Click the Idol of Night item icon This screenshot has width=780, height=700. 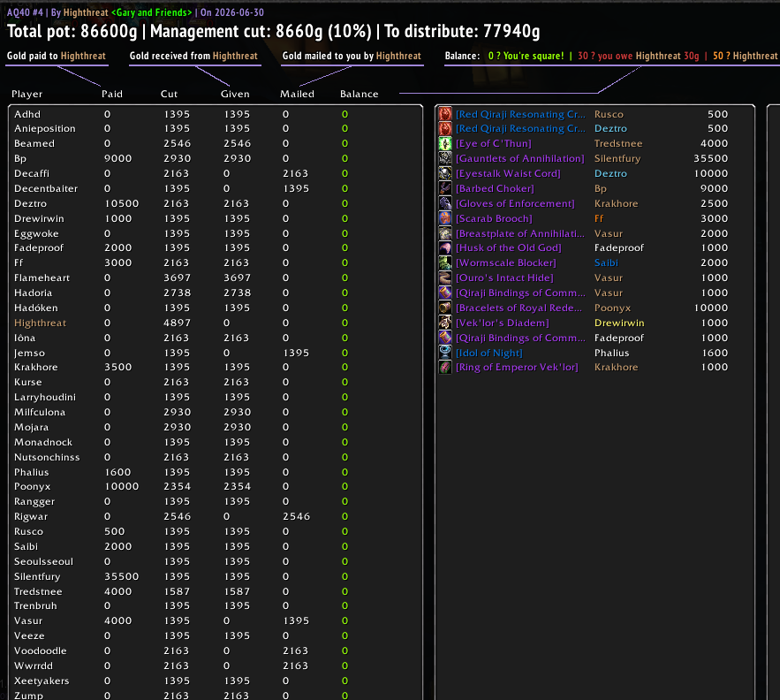445,353
